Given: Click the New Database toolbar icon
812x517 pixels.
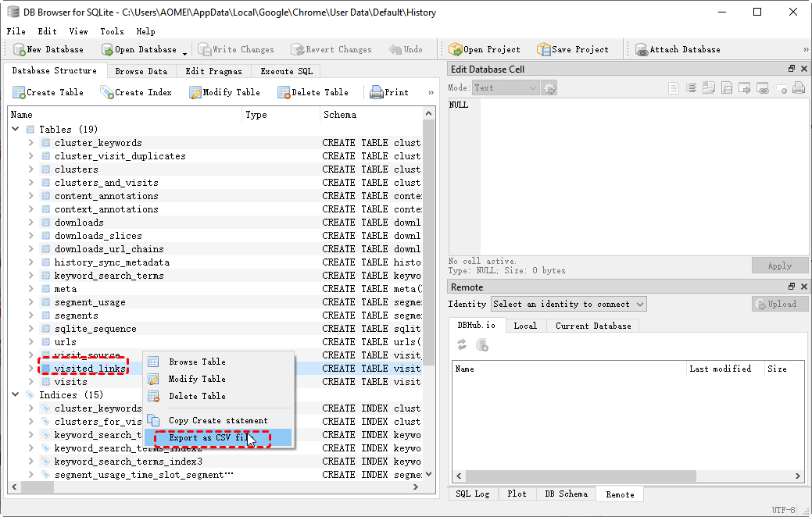Looking at the screenshot, I should pyautogui.click(x=19, y=49).
